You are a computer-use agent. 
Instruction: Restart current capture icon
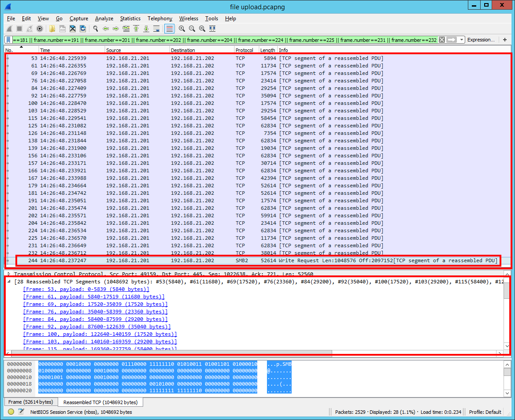(30, 29)
